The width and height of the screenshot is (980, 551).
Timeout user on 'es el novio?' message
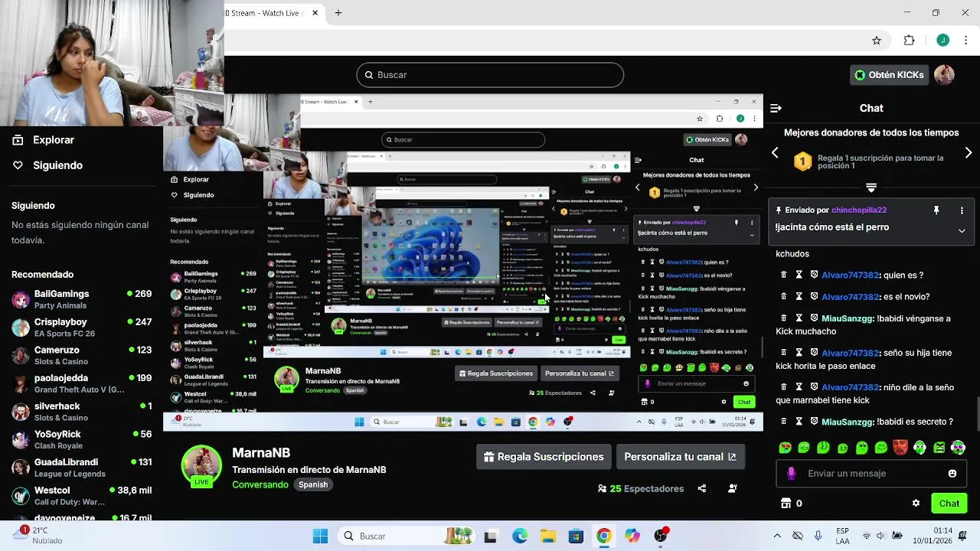(x=799, y=296)
